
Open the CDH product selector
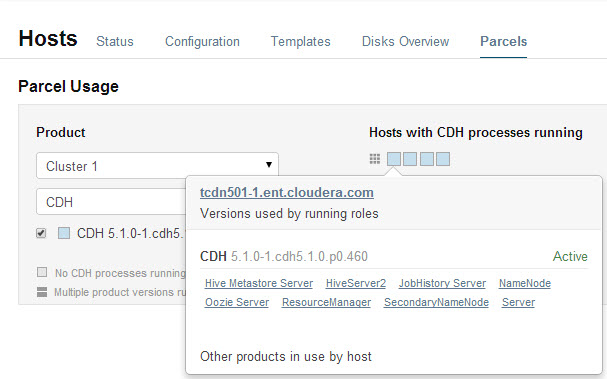[x=111, y=202]
